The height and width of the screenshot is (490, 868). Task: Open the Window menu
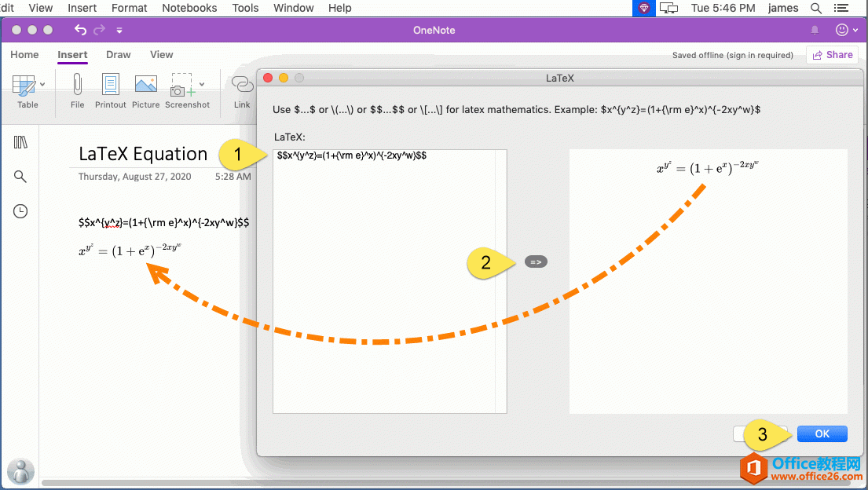tap(294, 8)
